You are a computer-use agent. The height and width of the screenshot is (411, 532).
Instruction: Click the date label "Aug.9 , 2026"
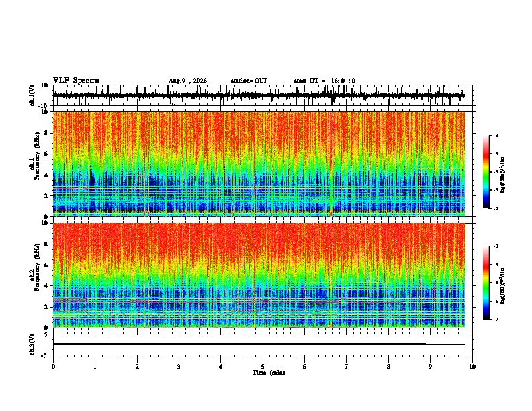click(x=187, y=81)
